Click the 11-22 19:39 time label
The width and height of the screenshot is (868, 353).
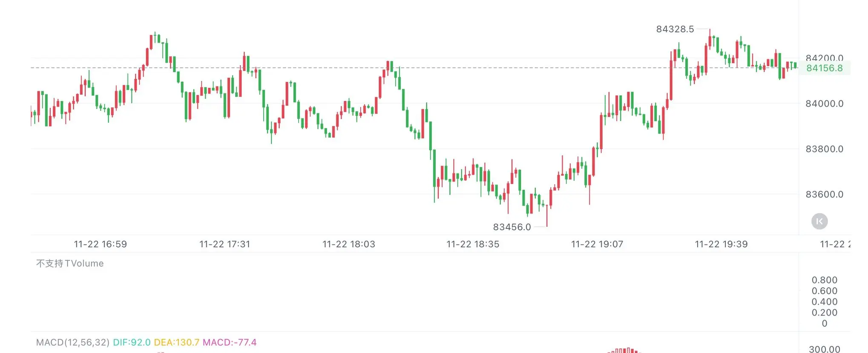click(x=721, y=244)
